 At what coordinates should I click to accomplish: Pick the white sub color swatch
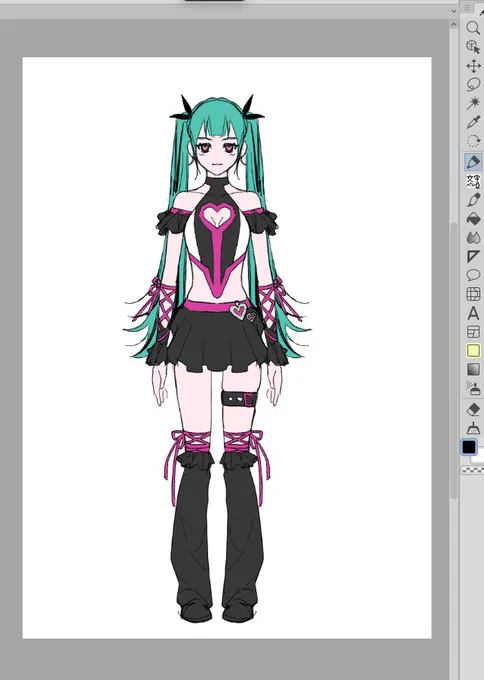[x=478, y=459]
